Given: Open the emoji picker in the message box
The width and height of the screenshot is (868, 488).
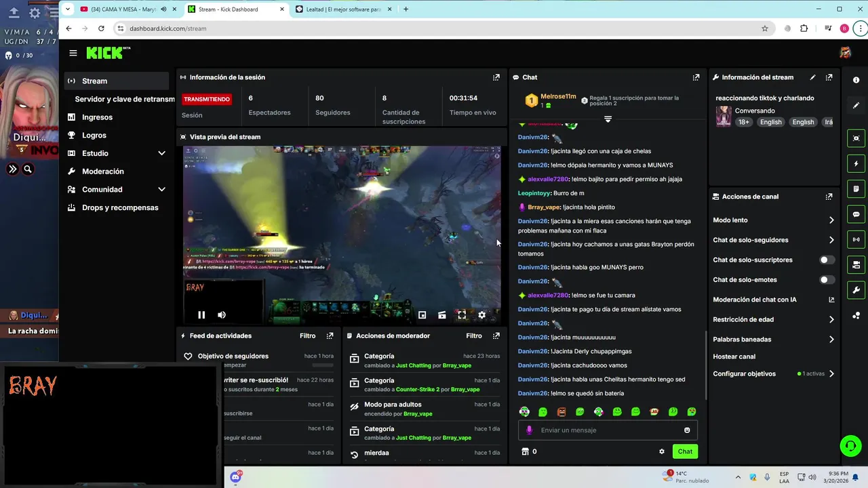Looking at the screenshot, I should coord(687,430).
